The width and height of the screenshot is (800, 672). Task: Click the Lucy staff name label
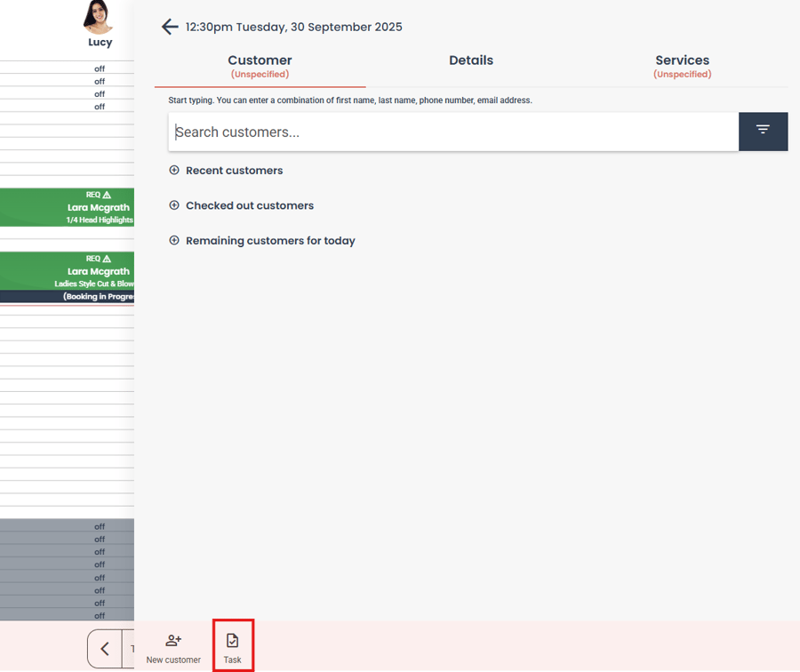coord(100,43)
